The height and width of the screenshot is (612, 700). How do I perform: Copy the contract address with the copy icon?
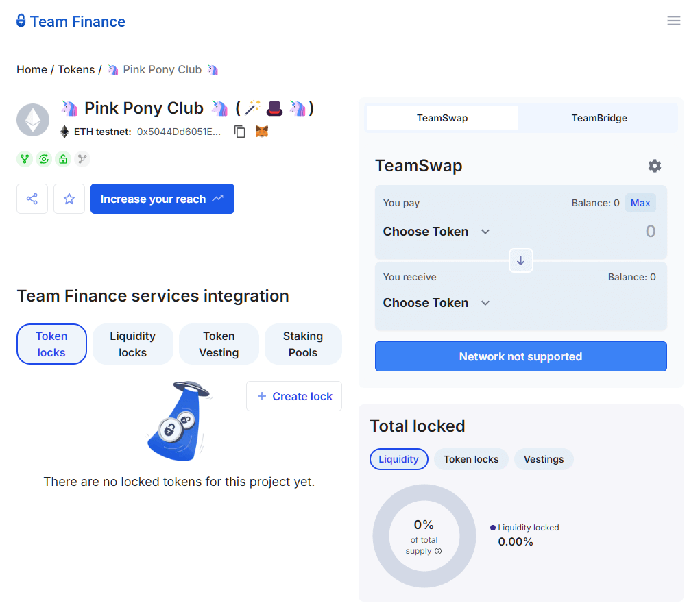coord(239,132)
